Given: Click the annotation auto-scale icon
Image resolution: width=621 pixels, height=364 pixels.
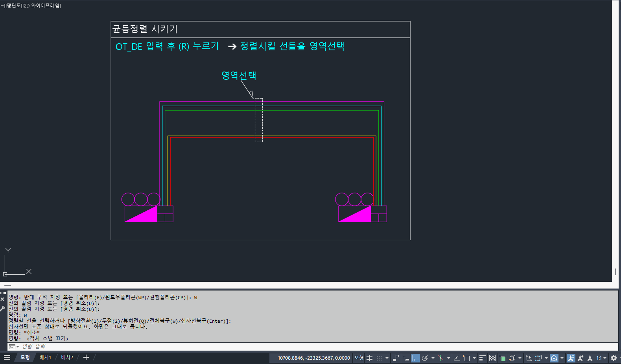Looking at the screenshot, I should tap(580, 358).
